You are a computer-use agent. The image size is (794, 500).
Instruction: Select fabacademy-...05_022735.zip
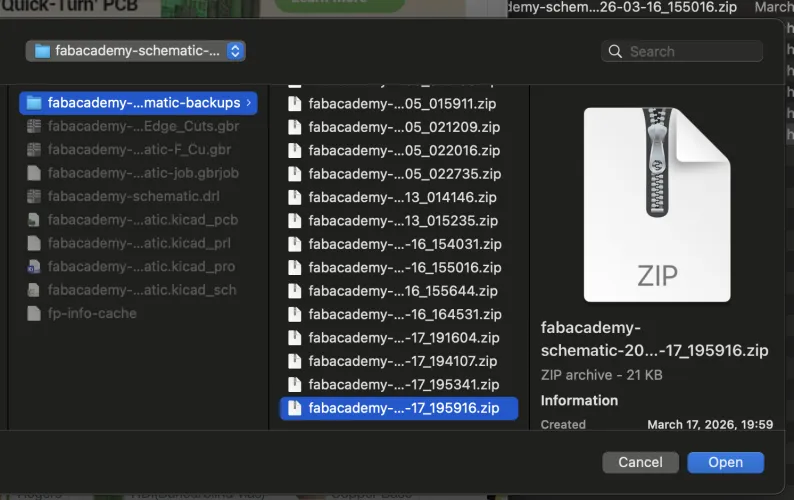pos(399,174)
